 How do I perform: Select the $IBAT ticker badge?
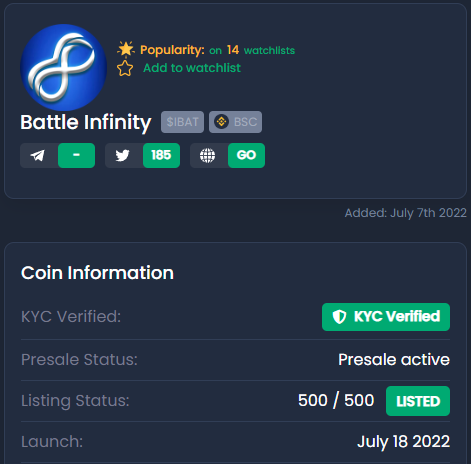(182, 122)
